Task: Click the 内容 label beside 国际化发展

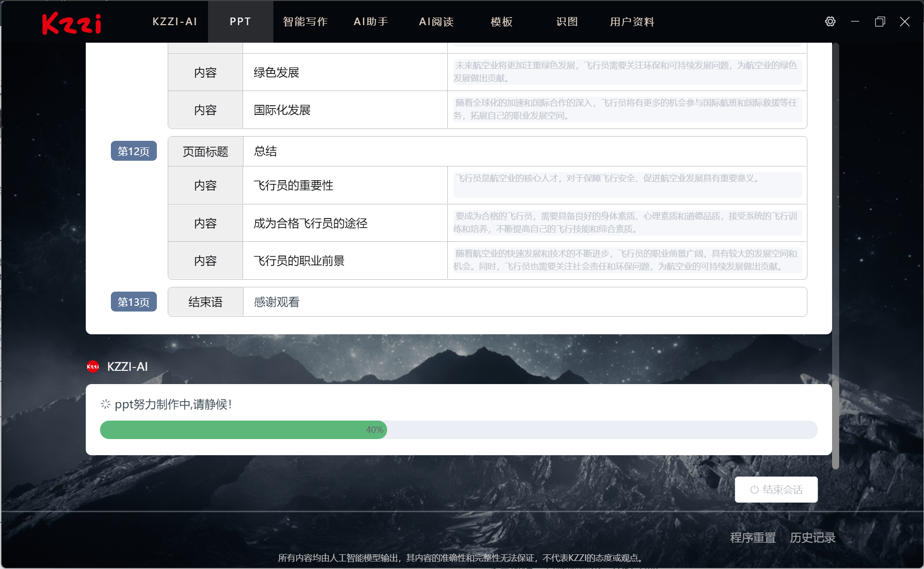Action: click(x=206, y=110)
